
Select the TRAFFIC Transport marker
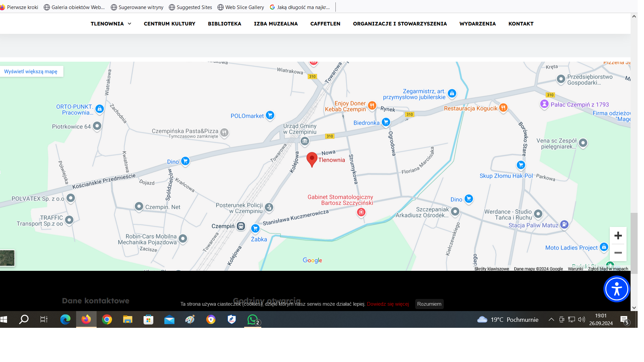69,220
